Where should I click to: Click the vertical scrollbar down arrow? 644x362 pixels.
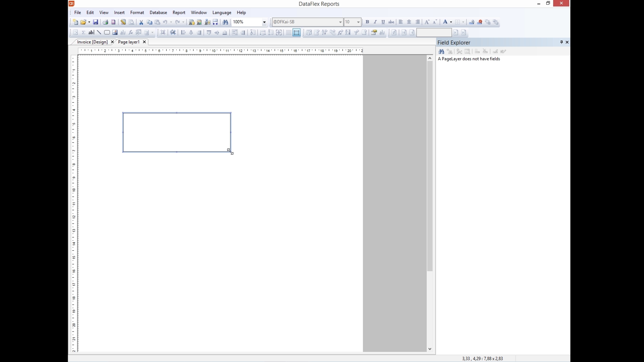[430, 349]
